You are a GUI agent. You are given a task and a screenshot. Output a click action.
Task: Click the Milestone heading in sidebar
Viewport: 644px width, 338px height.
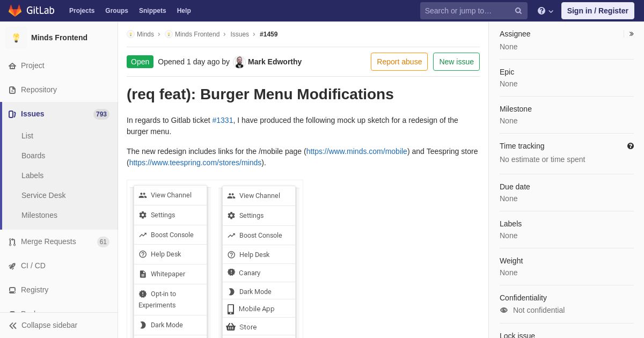pos(516,109)
